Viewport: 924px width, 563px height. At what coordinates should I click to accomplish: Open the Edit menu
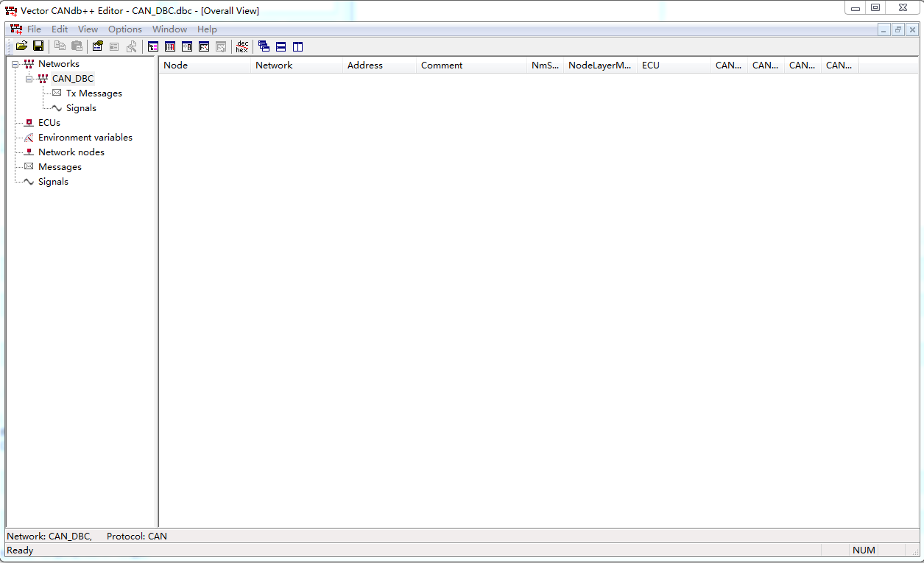tap(60, 29)
